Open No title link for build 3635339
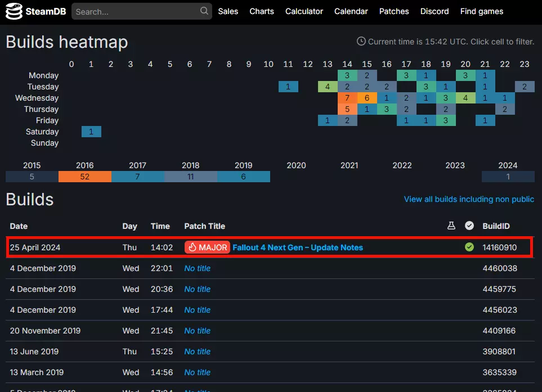Image resolution: width=542 pixels, height=392 pixels. pos(198,372)
